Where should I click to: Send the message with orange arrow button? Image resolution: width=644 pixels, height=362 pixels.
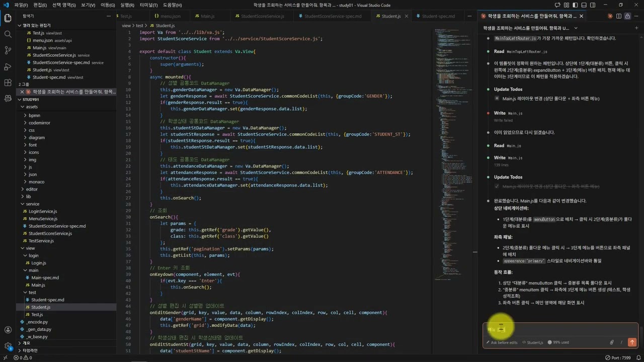(x=632, y=342)
